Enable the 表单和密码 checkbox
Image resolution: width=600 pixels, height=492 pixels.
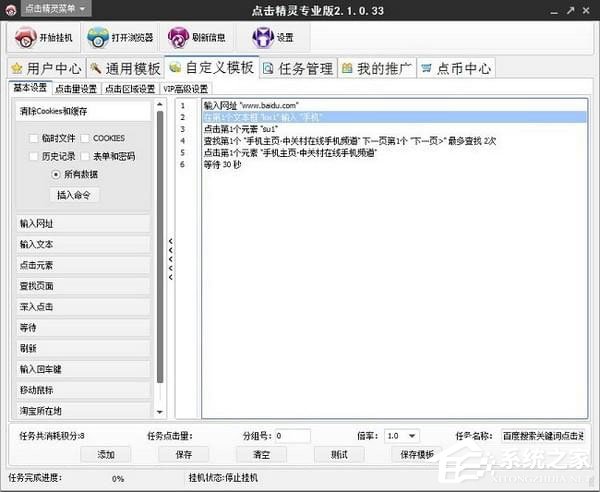point(85,156)
